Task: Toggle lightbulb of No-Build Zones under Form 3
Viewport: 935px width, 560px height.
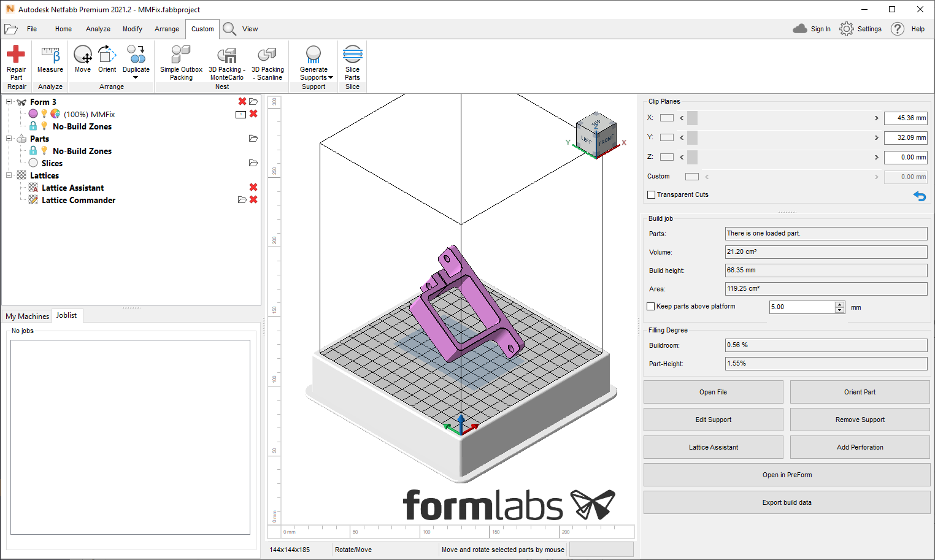Action: pos(44,126)
